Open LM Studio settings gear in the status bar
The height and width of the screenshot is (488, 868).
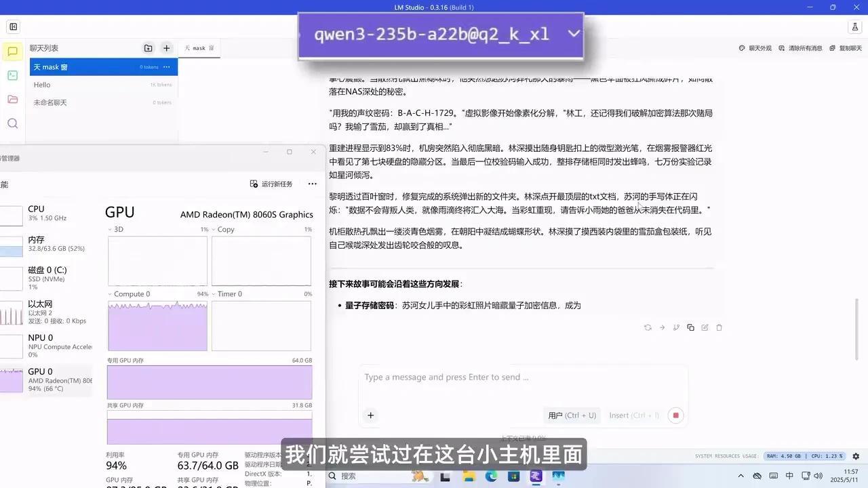pyautogui.click(x=856, y=455)
